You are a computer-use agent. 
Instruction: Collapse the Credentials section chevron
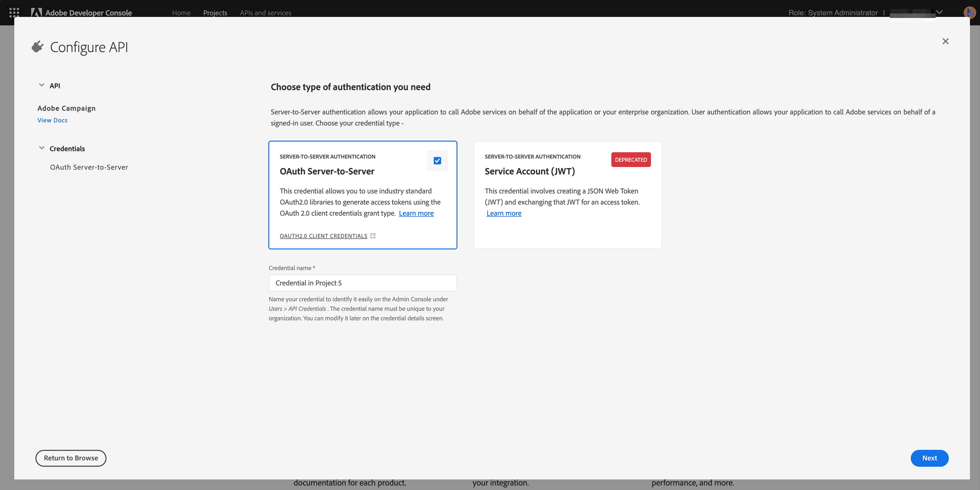42,148
